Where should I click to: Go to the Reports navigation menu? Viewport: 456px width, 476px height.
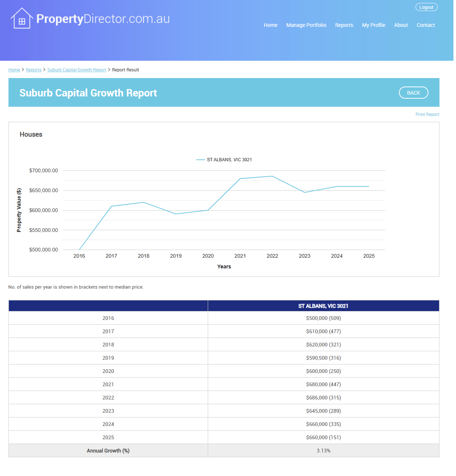[x=344, y=25]
